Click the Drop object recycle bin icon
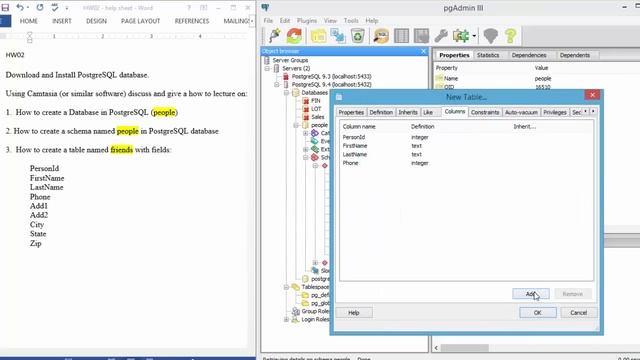The width and height of the screenshot is (640, 360). 358,36
